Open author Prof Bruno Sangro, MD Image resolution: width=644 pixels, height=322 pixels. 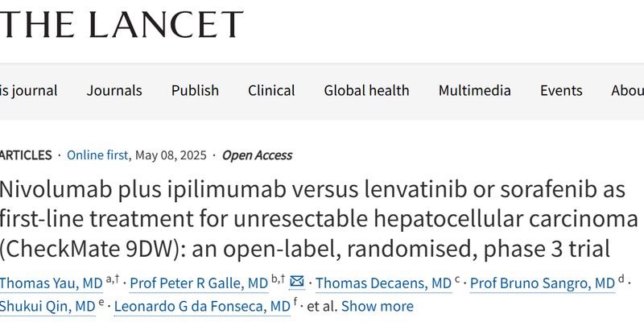543,283
